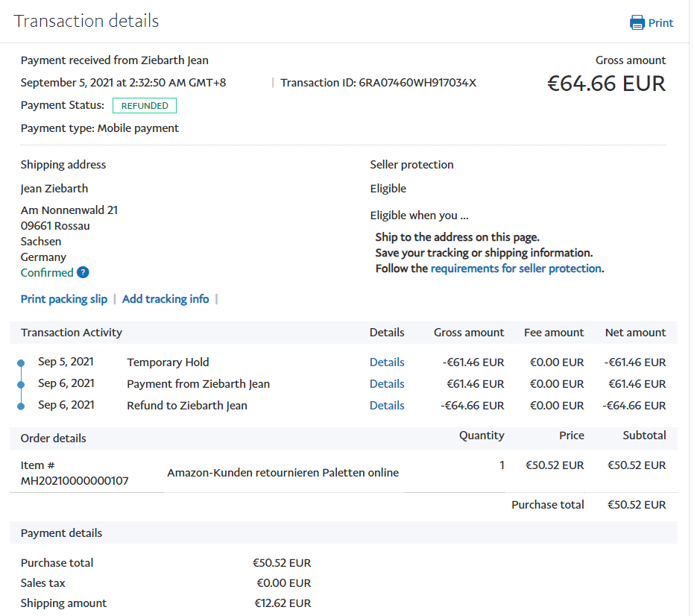Click the €12.62 EUR shipping amount
Viewport: 694px width, 616px height.
point(282,603)
